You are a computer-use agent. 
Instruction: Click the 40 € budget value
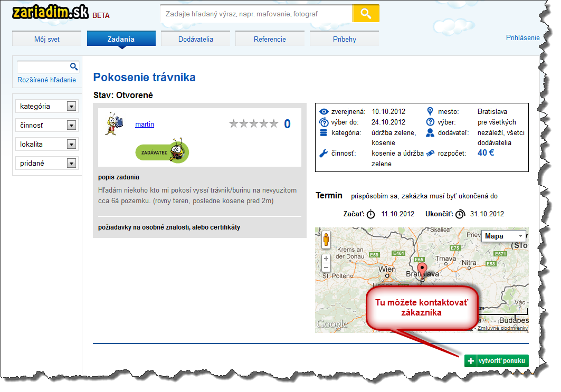tap(486, 152)
